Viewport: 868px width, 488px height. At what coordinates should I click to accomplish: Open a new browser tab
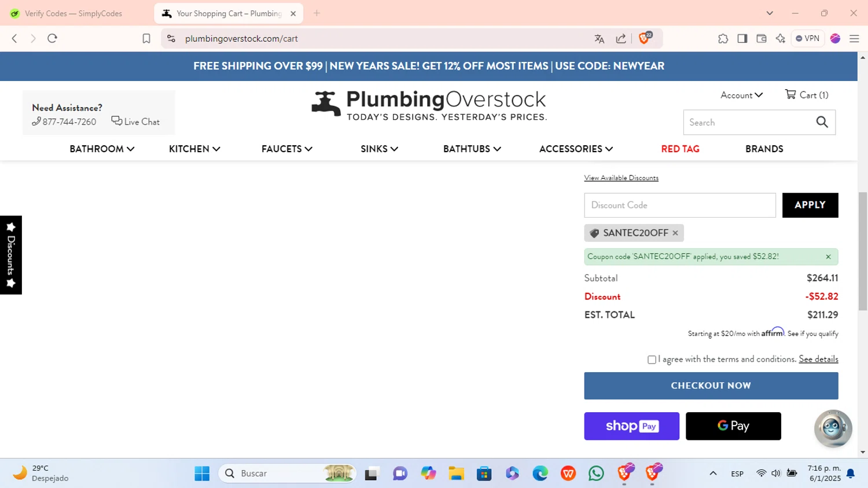click(x=317, y=13)
